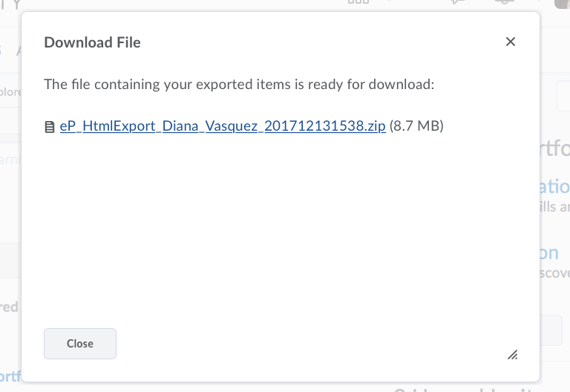Image resolution: width=570 pixels, height=392 pixels.
Task: Click the document icon beside the zip file
Action: [50, 127]
